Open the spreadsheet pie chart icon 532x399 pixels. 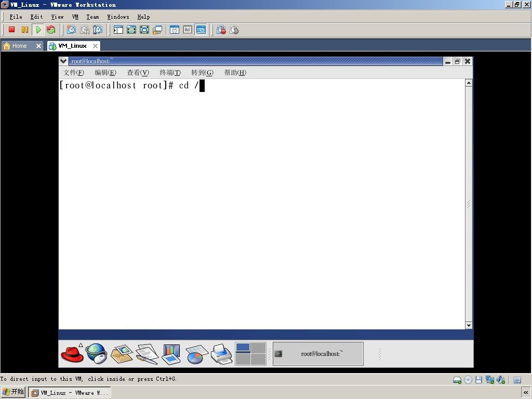(x=196, y=354)
